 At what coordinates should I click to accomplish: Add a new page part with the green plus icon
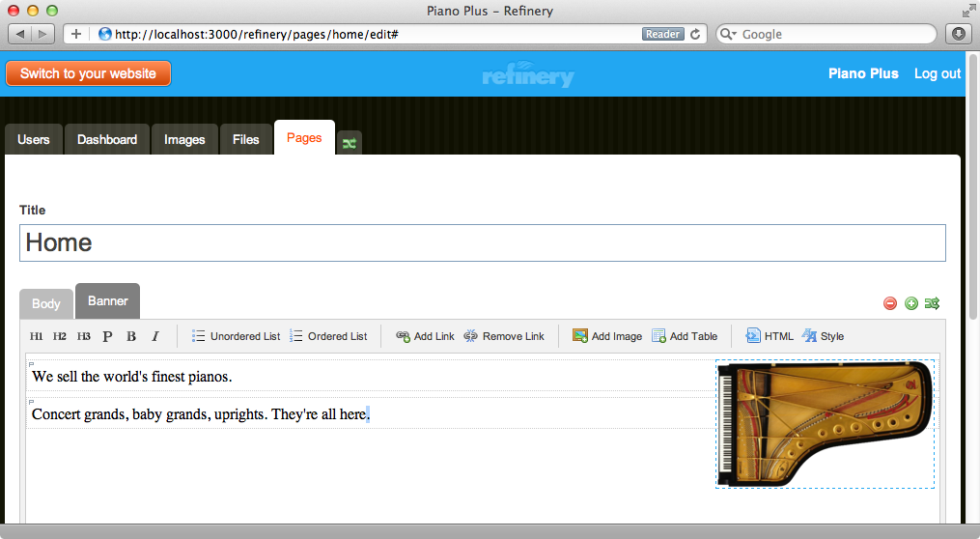click(911, 303)
